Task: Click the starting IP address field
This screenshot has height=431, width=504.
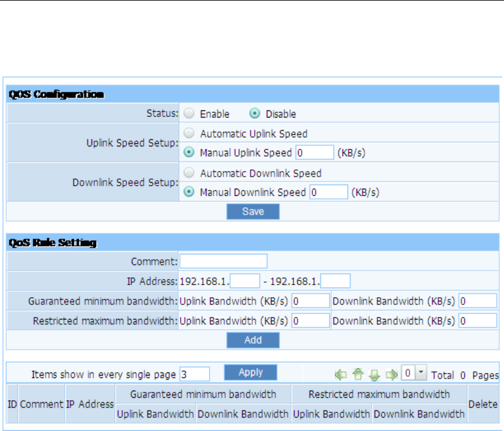Action: pyautogui.click(x=245, y=281)
